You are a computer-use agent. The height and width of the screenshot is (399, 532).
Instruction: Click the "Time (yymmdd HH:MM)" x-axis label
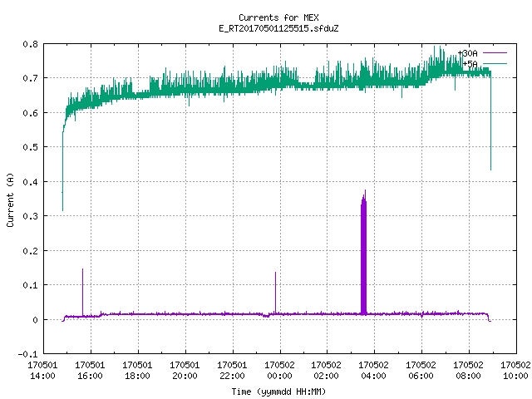tap(278, 392)
